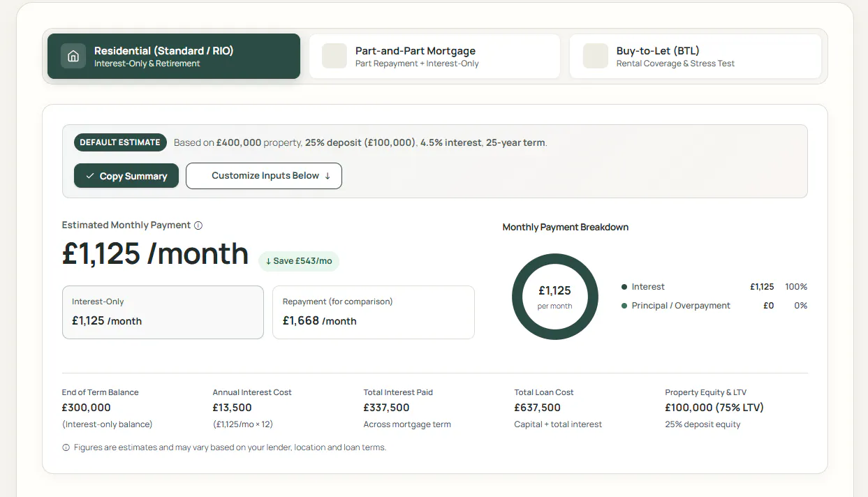Click the Interest legend dot in the breakdown
This screenshot has height=497, width=868.
pos(624,287)
